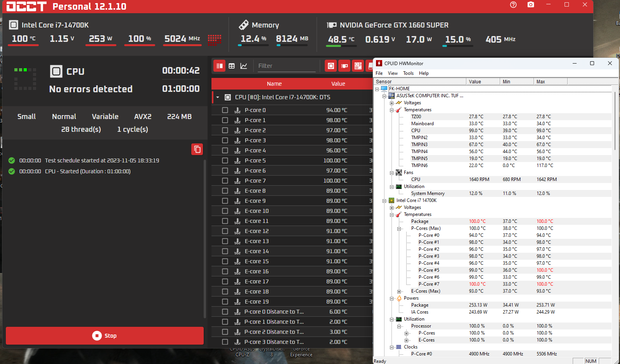Expand the P-Cores utilization node

(x=406, y=333)
